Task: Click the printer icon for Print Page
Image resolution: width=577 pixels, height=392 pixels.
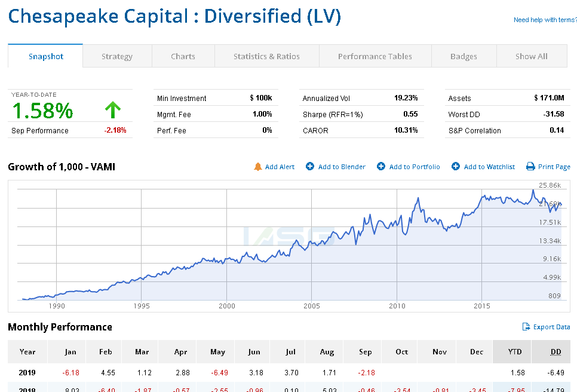Action: pos(530,166)
